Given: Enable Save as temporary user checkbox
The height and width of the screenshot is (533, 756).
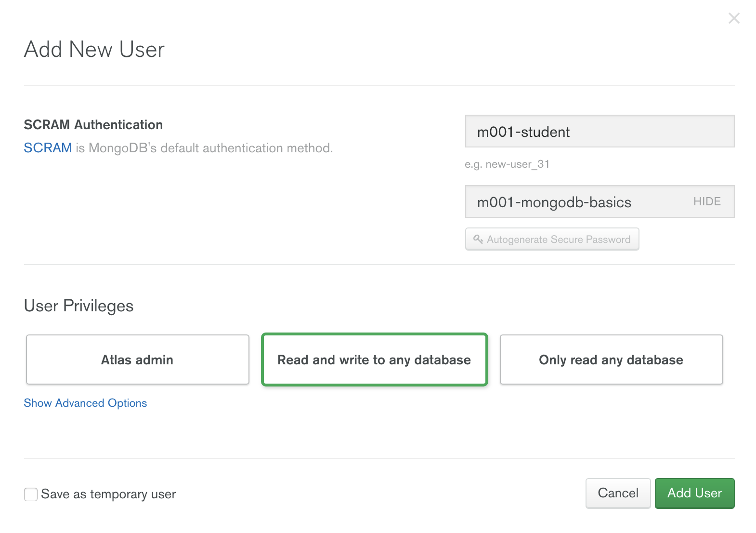Looking at the screenshot, I should pos(31,494).
